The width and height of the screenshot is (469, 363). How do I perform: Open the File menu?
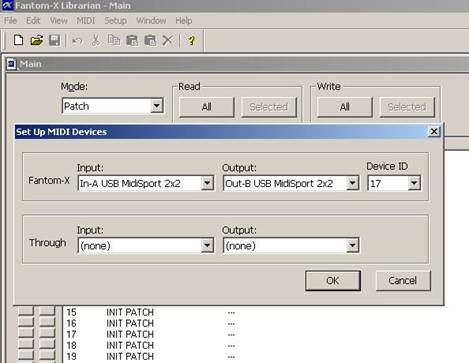[x=10, y=21]
